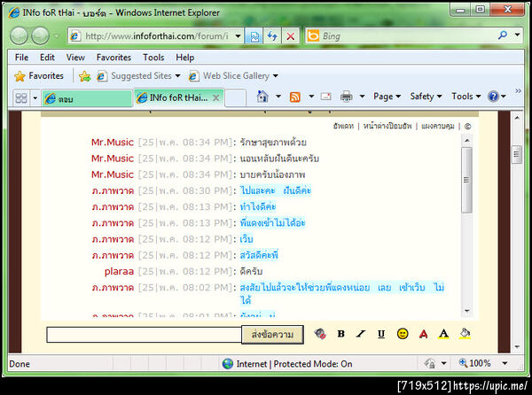
Task: Open Quick Tabs grid icon
Action: pyautogui.click(x=21, y=98)
